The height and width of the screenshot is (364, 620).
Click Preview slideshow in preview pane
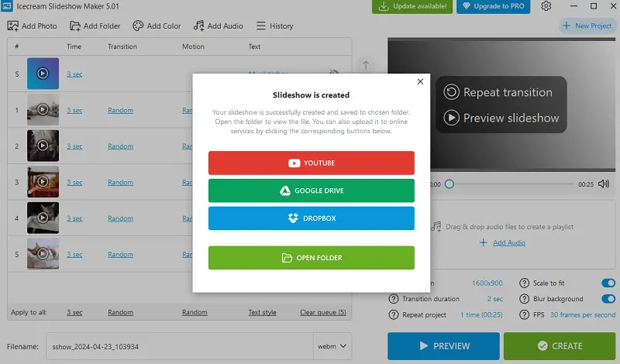pyautogui.click(x=501, y=118)
